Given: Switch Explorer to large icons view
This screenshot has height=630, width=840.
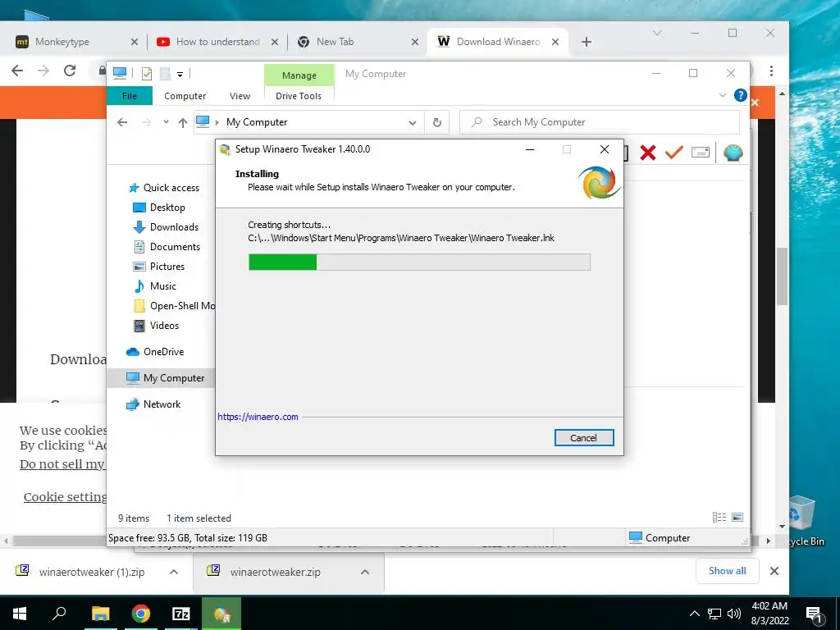Looking at the screenshot, I should [737, 517].
